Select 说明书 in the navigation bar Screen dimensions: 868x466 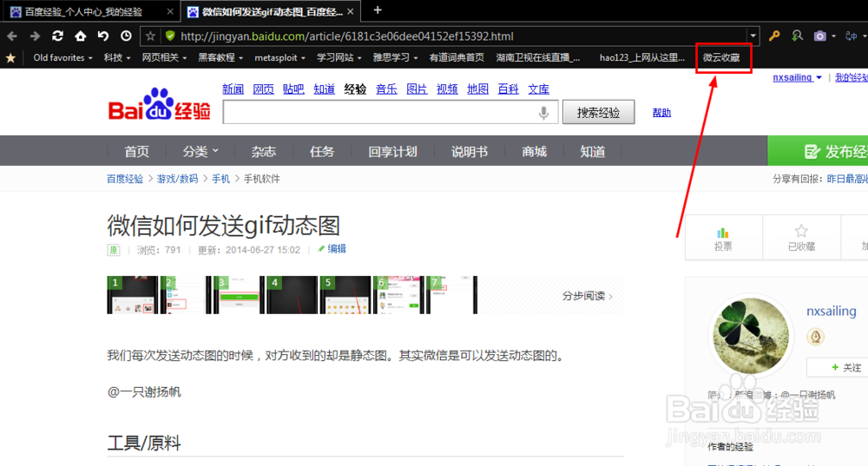point(470,151)
